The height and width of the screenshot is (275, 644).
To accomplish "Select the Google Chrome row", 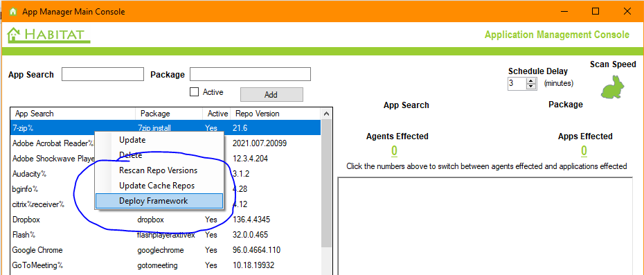I will click(x=166, y=250).
